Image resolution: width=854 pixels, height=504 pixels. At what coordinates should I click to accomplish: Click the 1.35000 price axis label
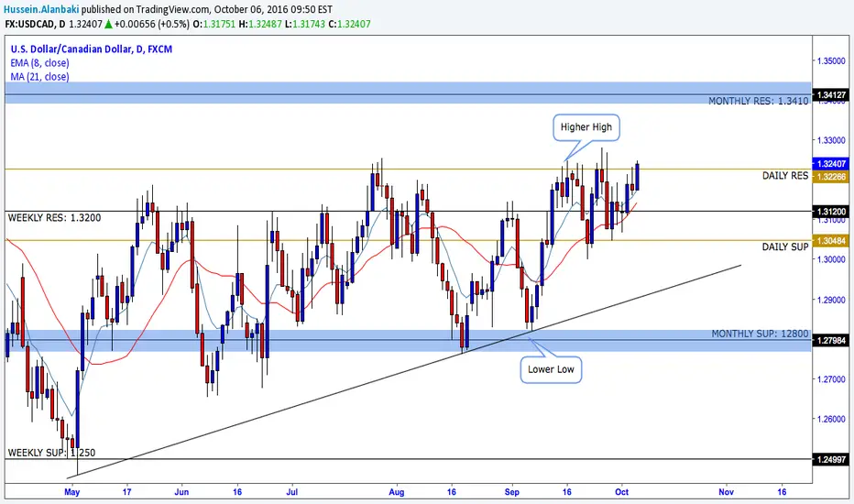pyautogui.click(x=831, y=60)
